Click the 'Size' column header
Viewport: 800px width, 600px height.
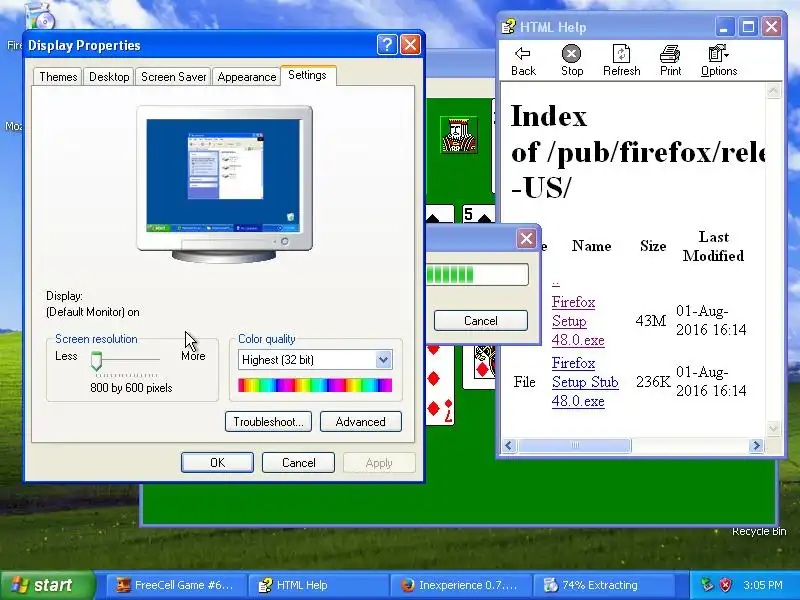pos(653,246)
